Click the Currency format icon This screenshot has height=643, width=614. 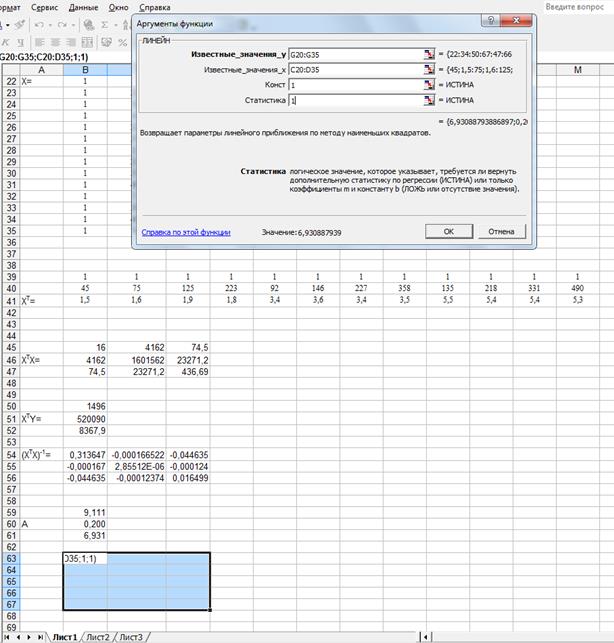point(107,42)
